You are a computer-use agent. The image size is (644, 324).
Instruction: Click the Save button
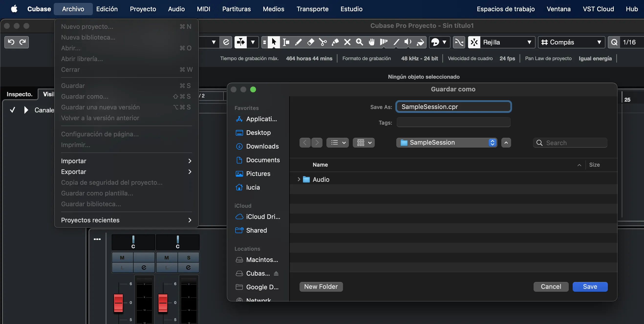tap(590, 287)
